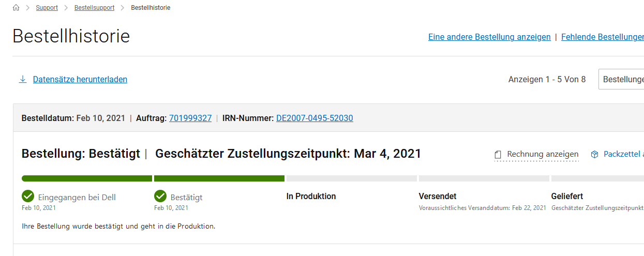Screen dimensions: 644x256
Task: Download records via Datensätze herunterladen
Action: 80,79
